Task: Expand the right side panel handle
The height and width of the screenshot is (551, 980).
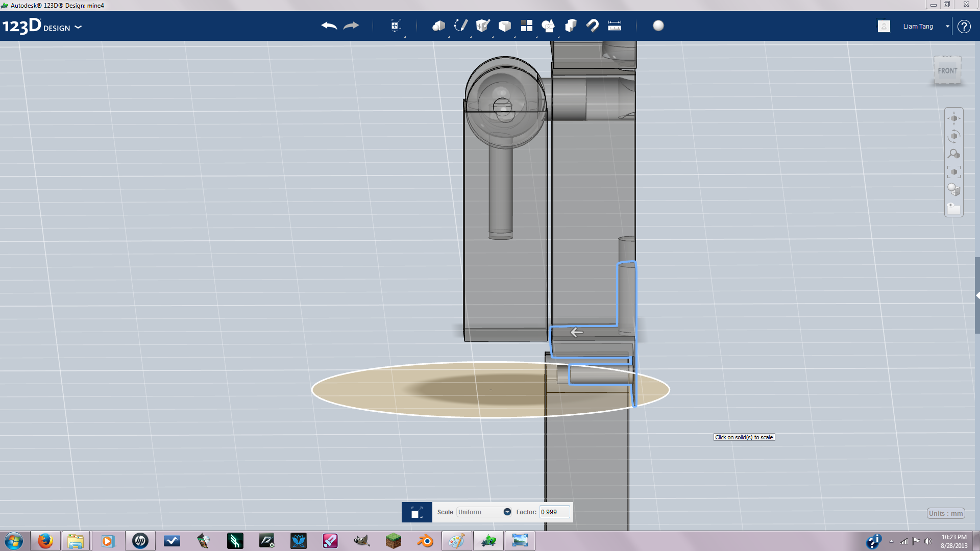Action: pos(977,295)
